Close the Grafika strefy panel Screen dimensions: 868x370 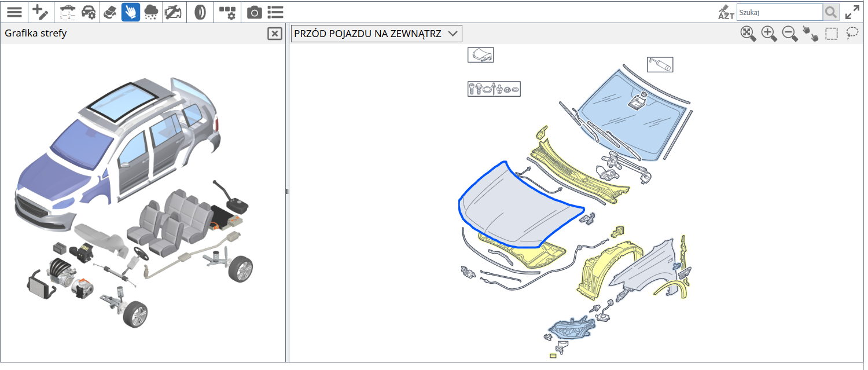275,34
